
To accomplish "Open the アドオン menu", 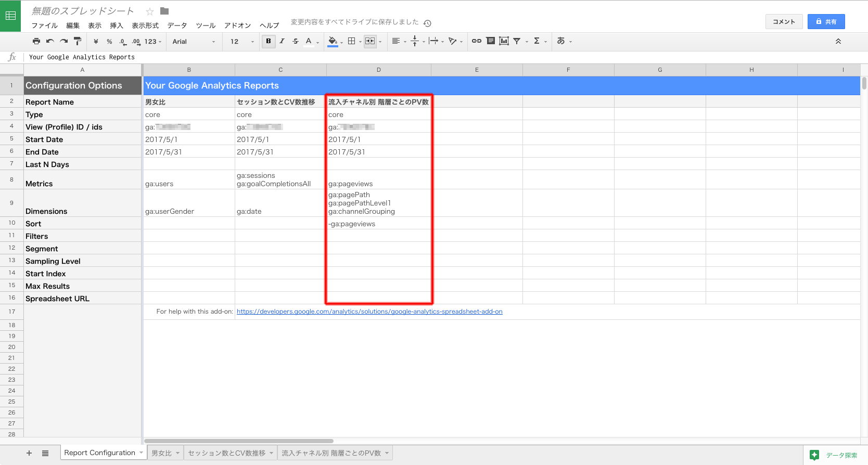I will coord(237,25).
